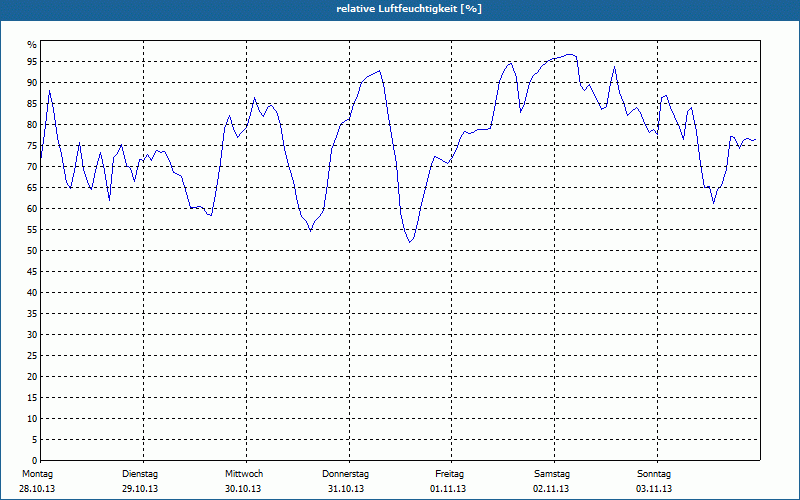Click the date 03.11.13

654,489
